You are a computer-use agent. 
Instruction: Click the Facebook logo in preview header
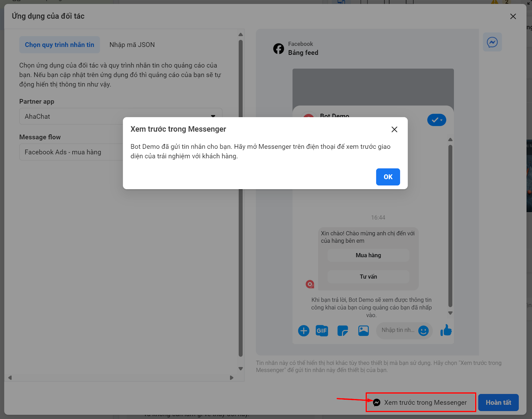pyautogui.click(x=279, y=49)
